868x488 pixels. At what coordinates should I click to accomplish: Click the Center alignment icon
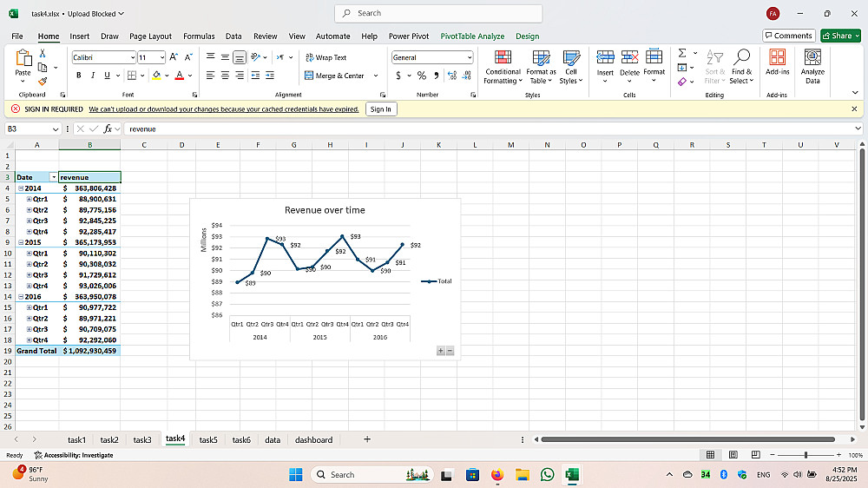(225, 76)
